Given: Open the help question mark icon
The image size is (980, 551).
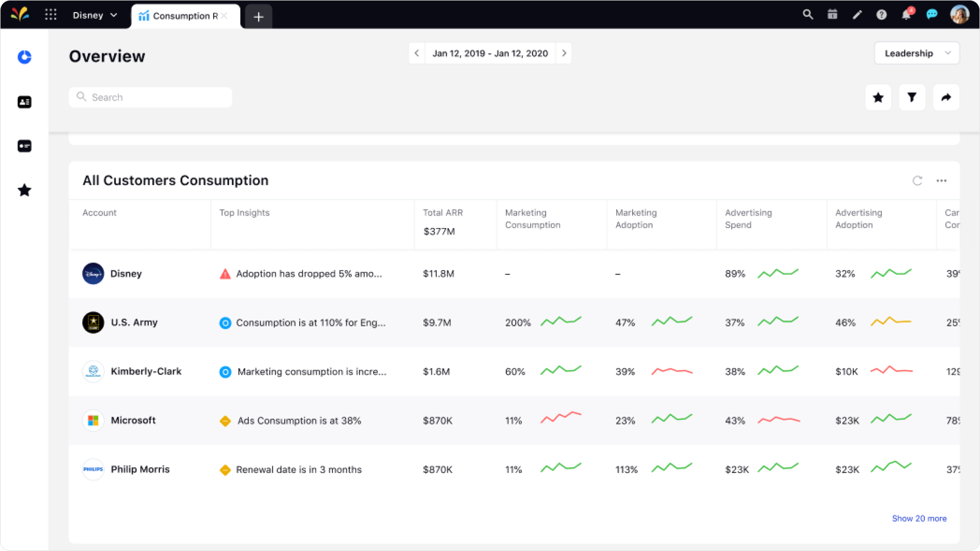Looking at the screenshot, I should tap(882, 15).
